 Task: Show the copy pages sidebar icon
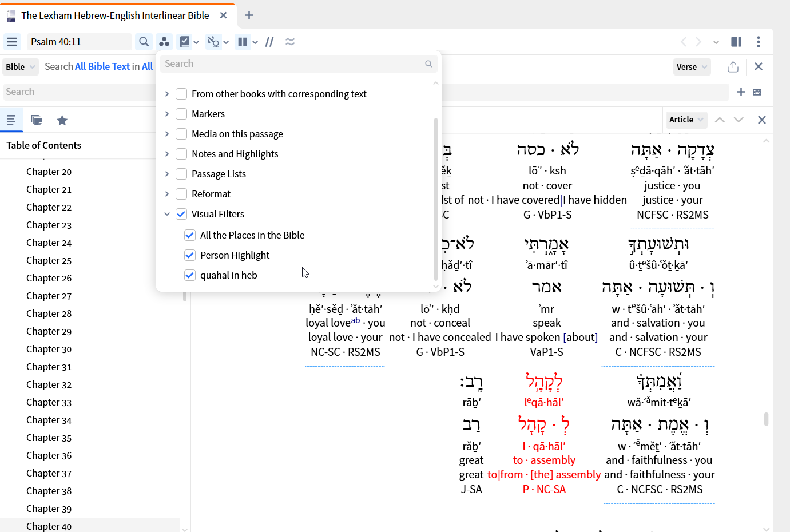coord(37,120)
